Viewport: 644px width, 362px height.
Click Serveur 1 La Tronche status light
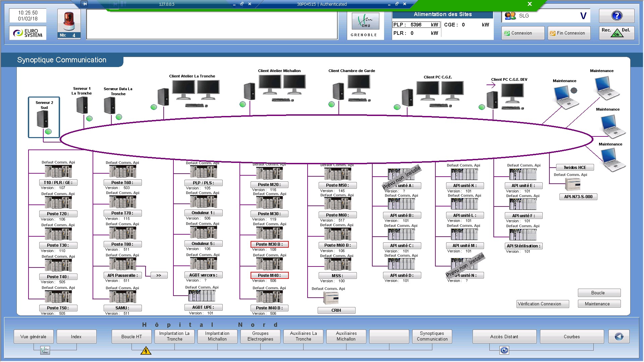tap(89, 118)
